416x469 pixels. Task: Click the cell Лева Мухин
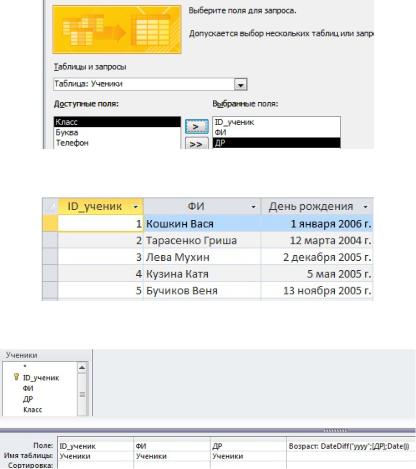202,257
